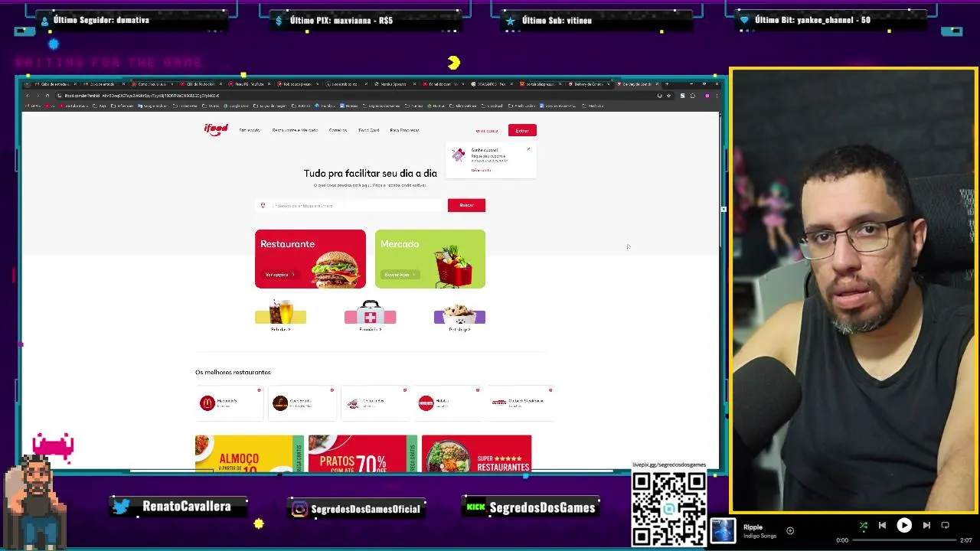Viewport: 980px width, 551px height.
Task: Click the red Entrar button
Action: [522, 130]
